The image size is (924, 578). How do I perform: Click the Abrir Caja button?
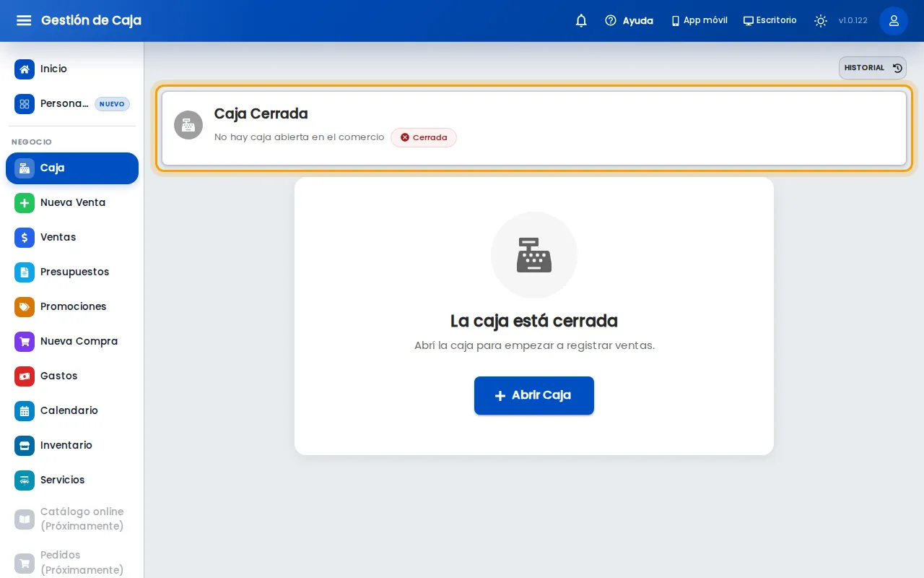[x=534, y=395]
